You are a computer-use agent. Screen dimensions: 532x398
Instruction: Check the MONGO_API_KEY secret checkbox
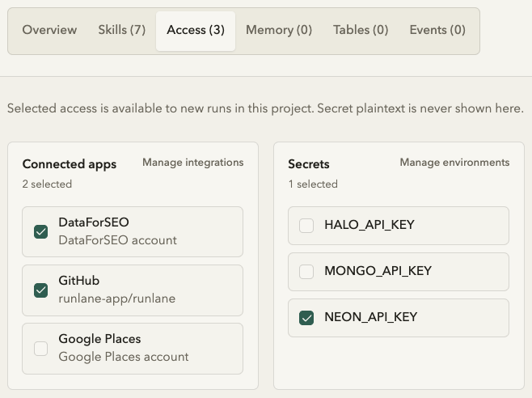(306, 272)
